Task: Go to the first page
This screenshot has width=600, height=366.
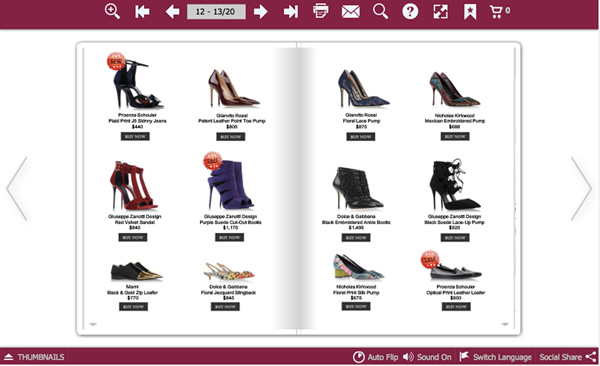Action: point(142,11)
